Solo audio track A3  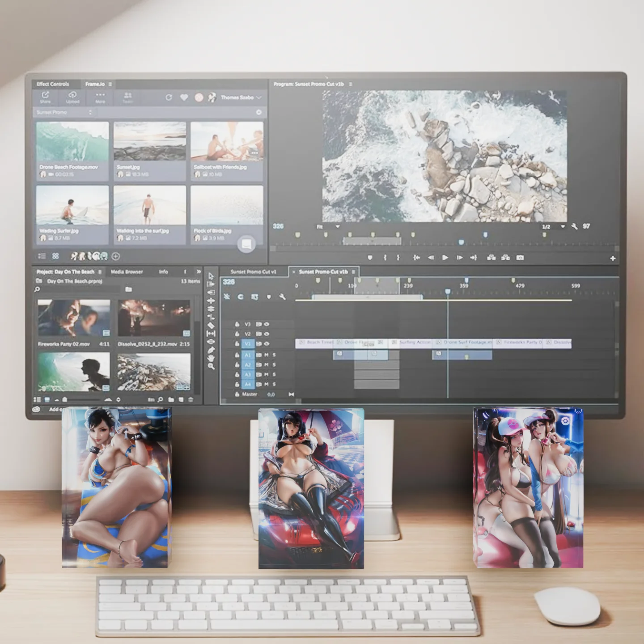pyautogui.click(x=274, y=374)
